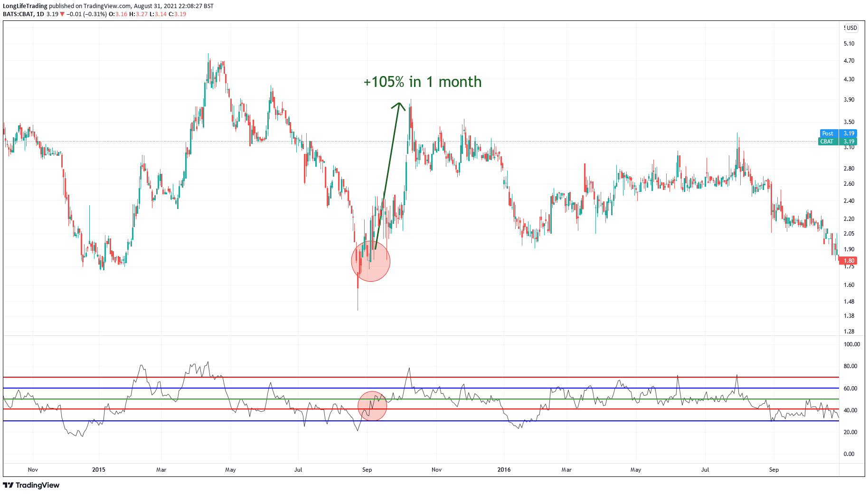Viewport: 868px width, 494px height.
Task: Click the 80.00 indicator scale label
Action: tap(850, 366)
